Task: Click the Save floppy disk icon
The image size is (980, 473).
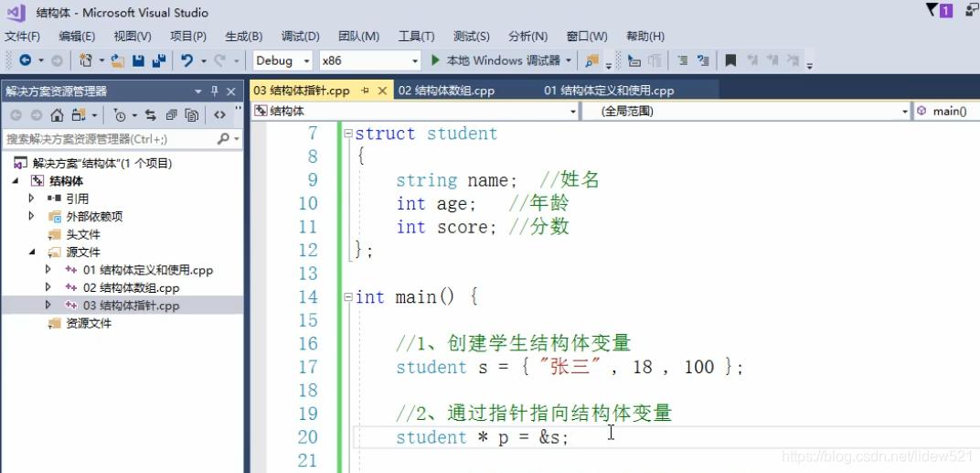Action: point(139,60)
